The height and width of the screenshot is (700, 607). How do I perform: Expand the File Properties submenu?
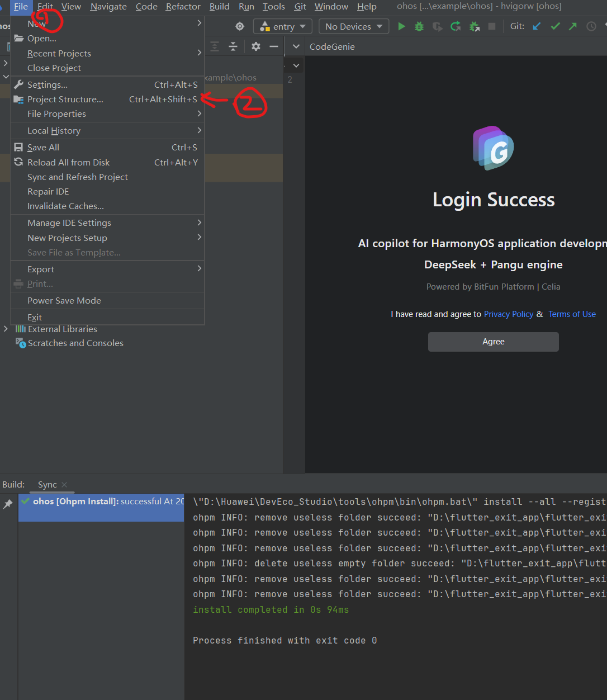pyautogui.click(x=200, y=113)
